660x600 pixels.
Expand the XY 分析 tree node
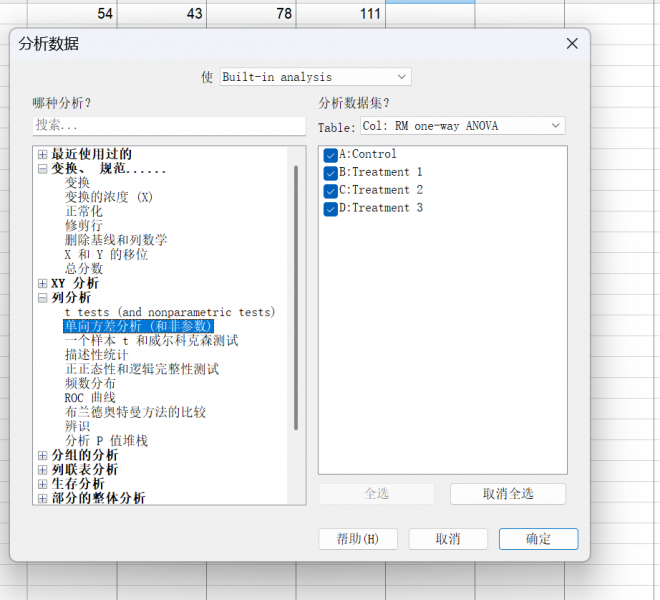[x=42, y=283]
